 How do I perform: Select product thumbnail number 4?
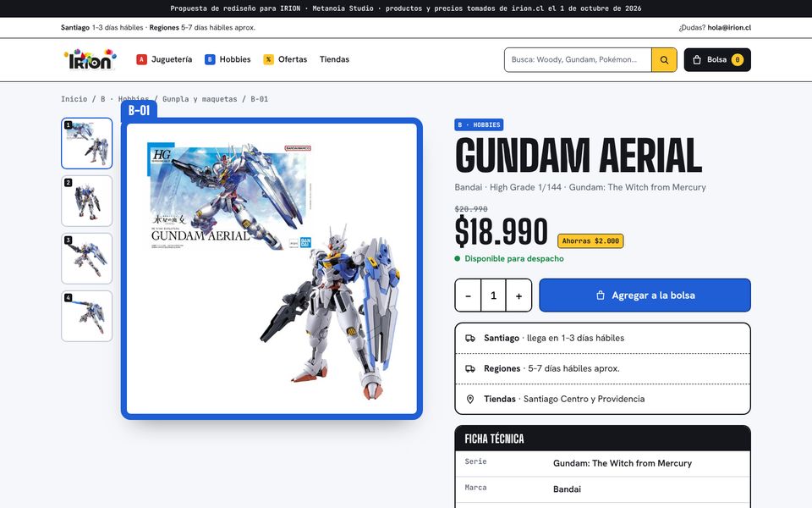87,316
